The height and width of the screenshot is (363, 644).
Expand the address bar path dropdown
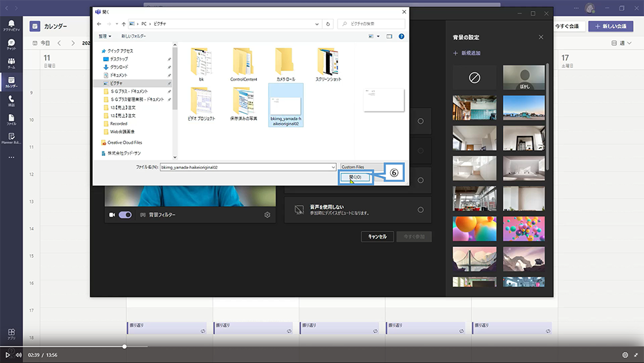[x=317, y=24]
